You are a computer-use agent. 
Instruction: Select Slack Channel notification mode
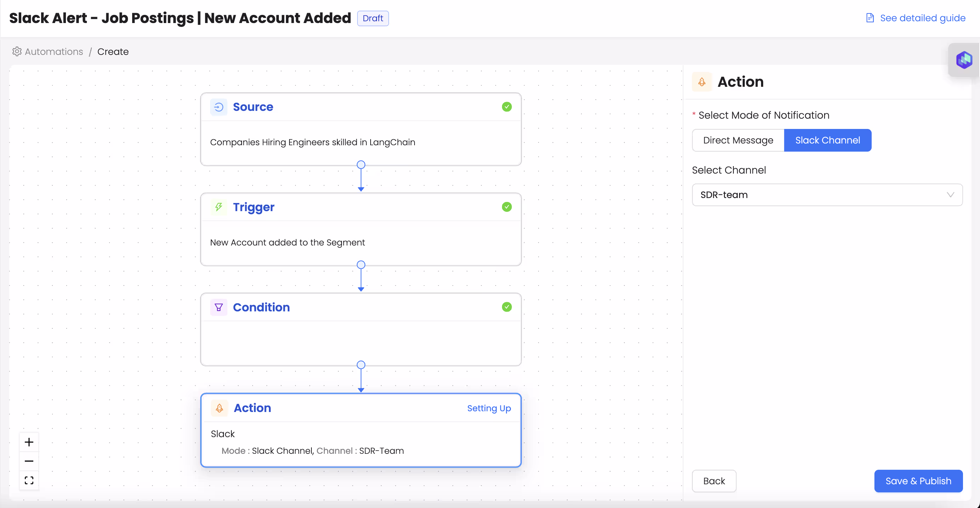(828, 140)
